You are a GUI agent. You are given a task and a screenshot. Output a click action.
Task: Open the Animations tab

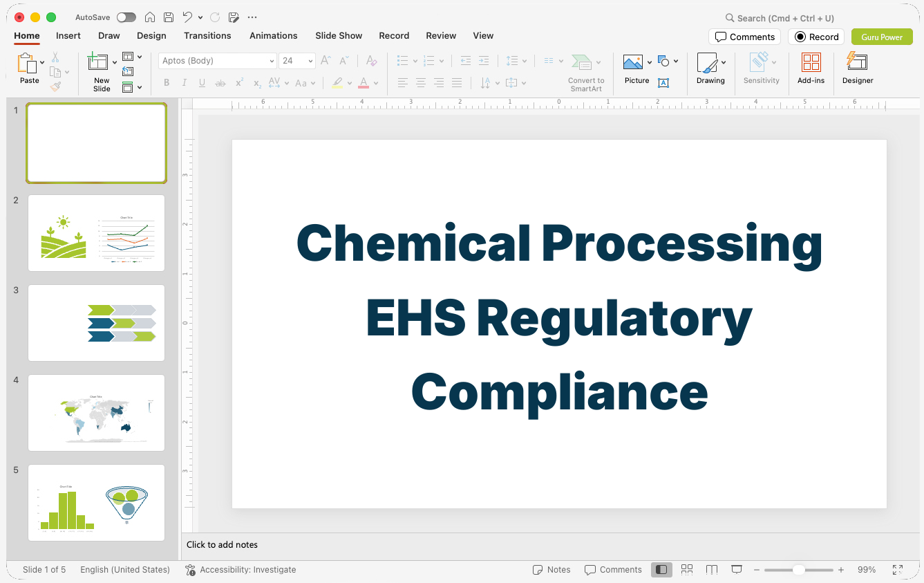(274, 36)
